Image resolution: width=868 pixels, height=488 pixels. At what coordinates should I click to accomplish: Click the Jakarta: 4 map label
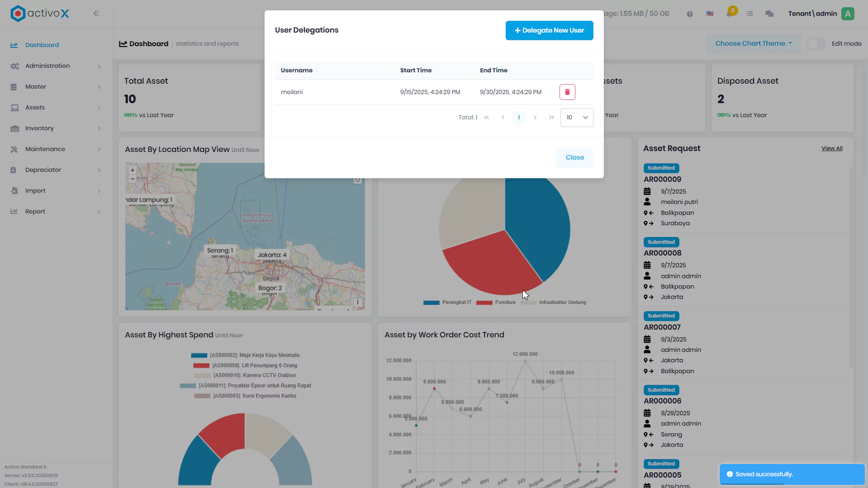tap(272, 255)
